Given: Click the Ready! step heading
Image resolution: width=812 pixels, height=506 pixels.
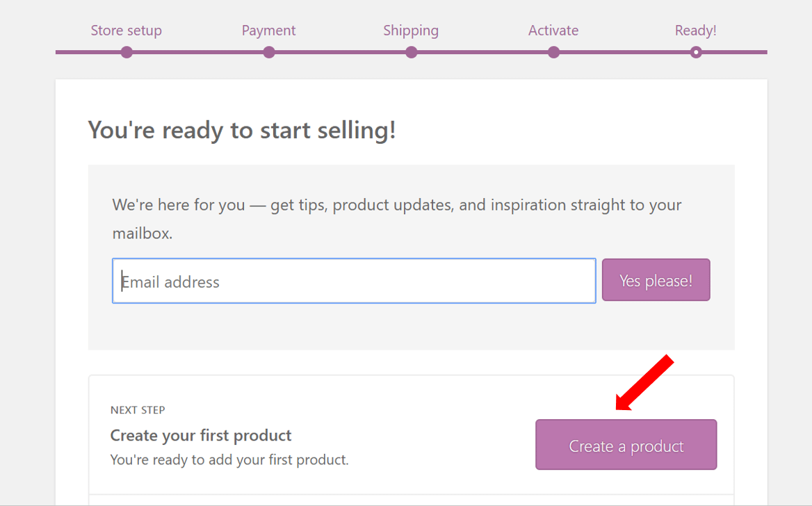Looking at the screenshot, I should (x=695, y=31).
